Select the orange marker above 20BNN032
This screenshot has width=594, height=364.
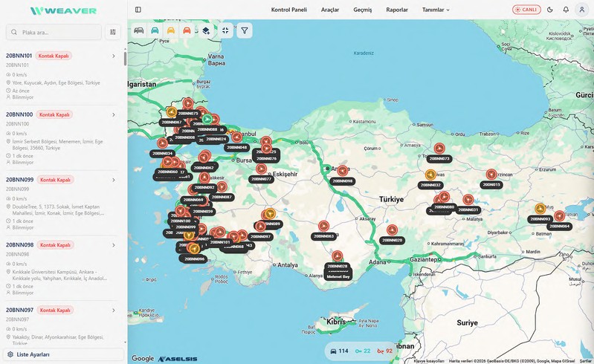[x=430, y=175]
